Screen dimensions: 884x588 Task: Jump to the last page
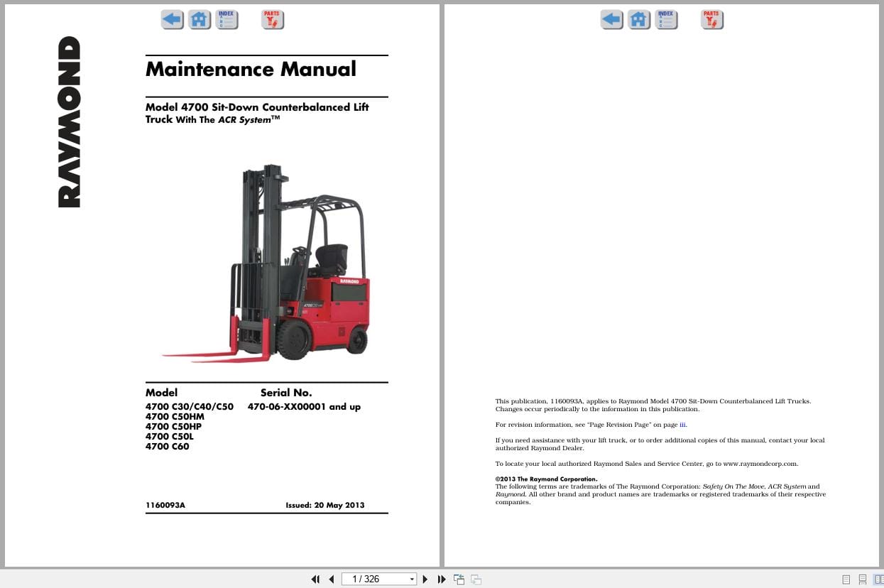point(442,579)
